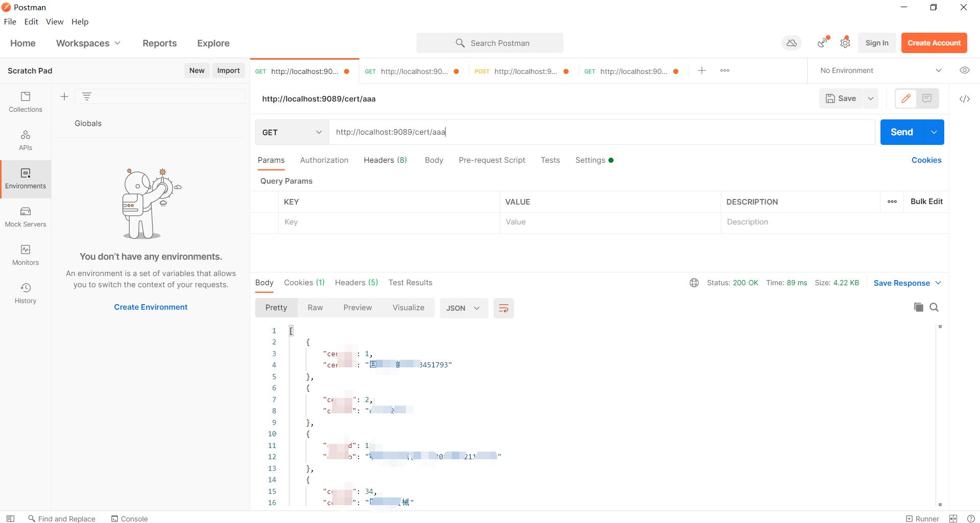Toggle sidebar visibility in status bar
This screenshot has width=980, height=523.
10,518
